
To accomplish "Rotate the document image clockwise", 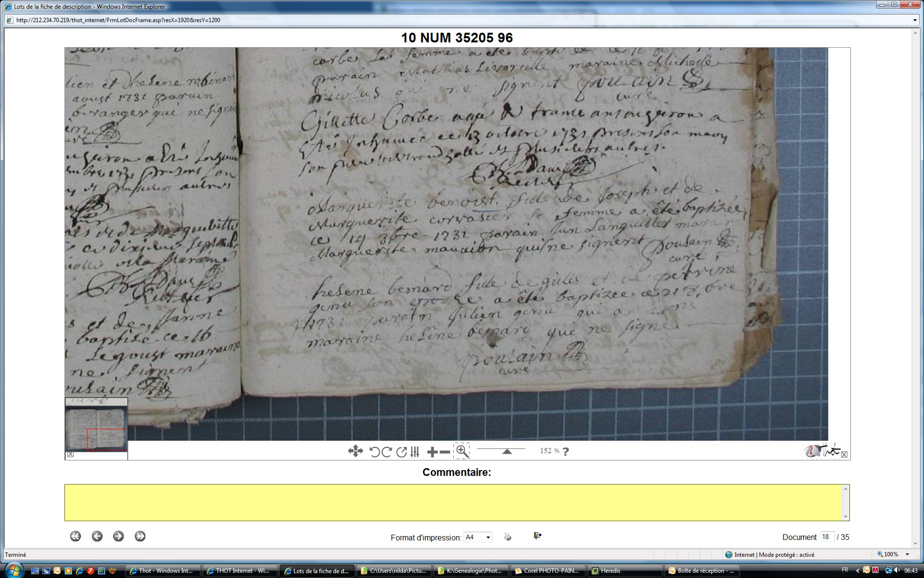I will [x=387, y=452].
